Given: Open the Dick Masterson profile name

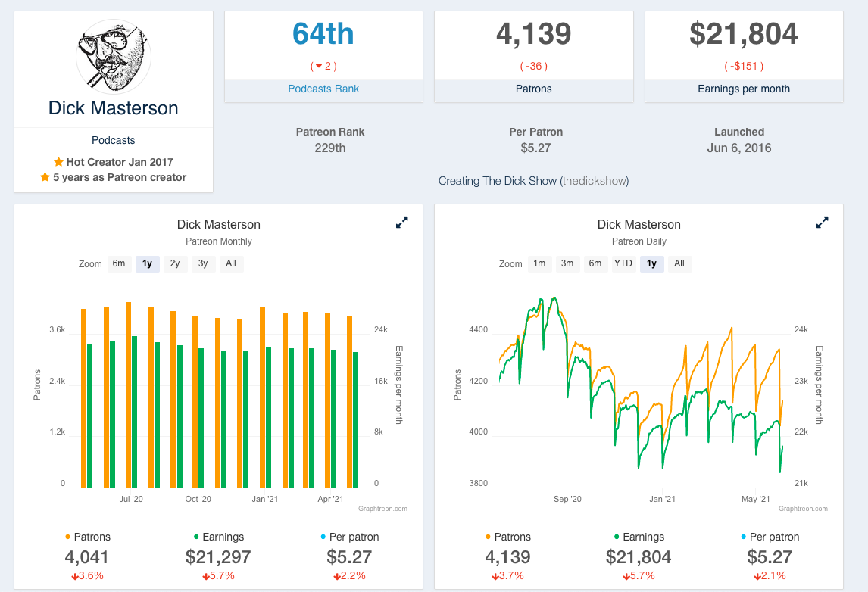Looking at the screenshot, I should tap(114, 108).
